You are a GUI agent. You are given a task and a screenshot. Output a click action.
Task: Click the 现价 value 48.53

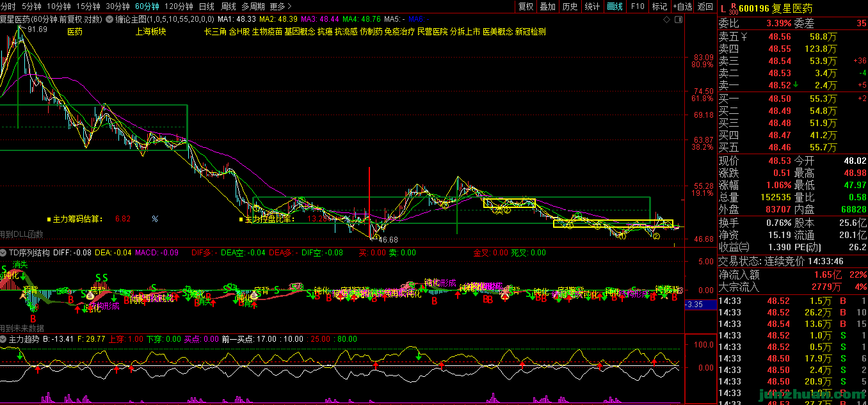(x=780, y=161)
